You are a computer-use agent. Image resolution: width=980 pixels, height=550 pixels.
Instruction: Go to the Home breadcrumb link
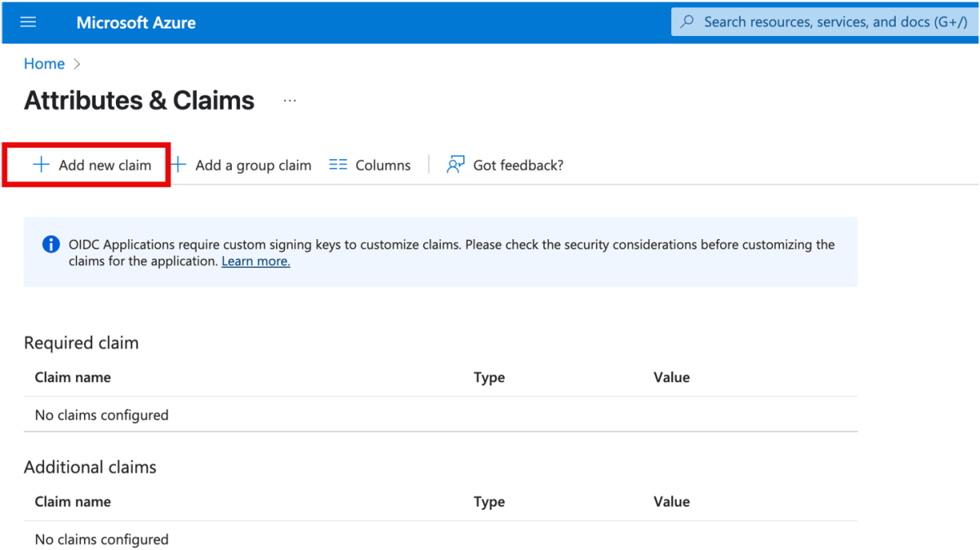[x=44, y=64]
